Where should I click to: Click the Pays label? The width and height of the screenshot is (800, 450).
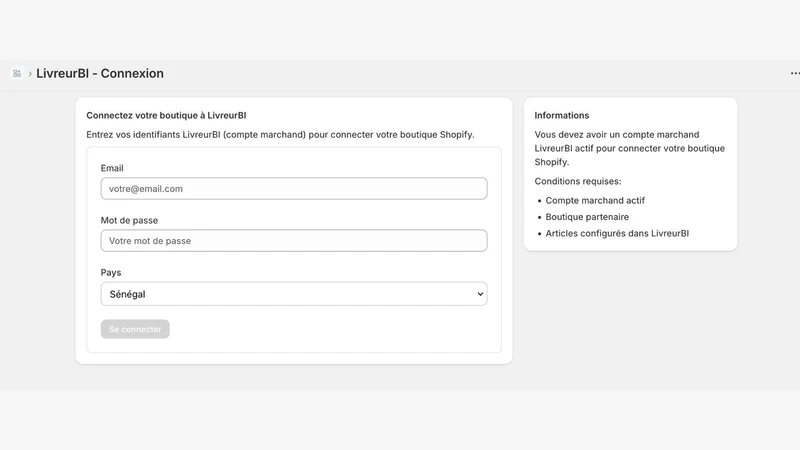click(x=111, y=272)
